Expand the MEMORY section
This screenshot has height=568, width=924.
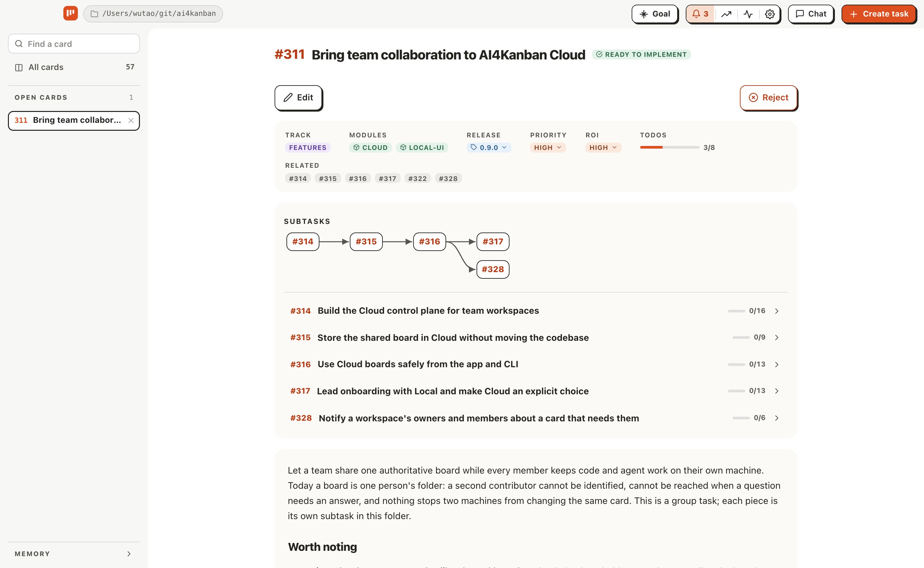click(74, 554)
